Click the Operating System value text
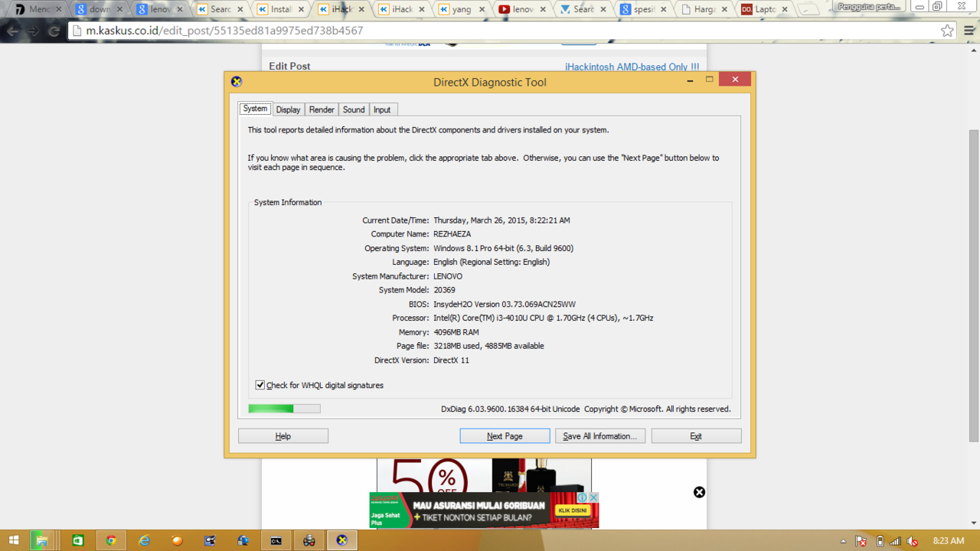980x551 pixels. [504, 248]
